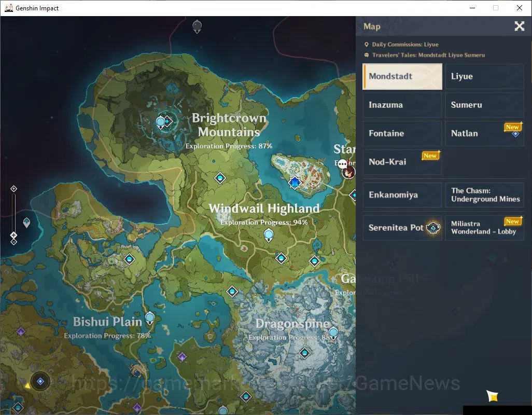
Task: Click the purple domain marker west of Bishui Plain
Action: 21,331
